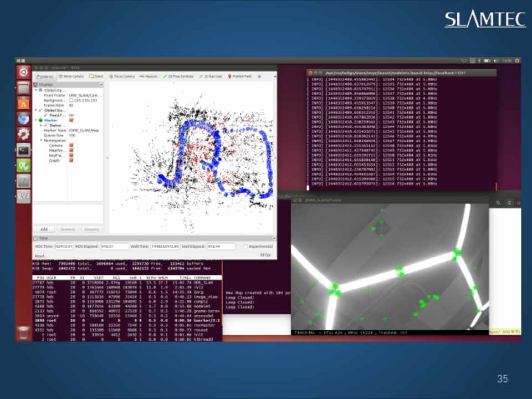Activate the 2D Nav Goal tool
This screenshot has width=532, height=399.
[212, 76]
